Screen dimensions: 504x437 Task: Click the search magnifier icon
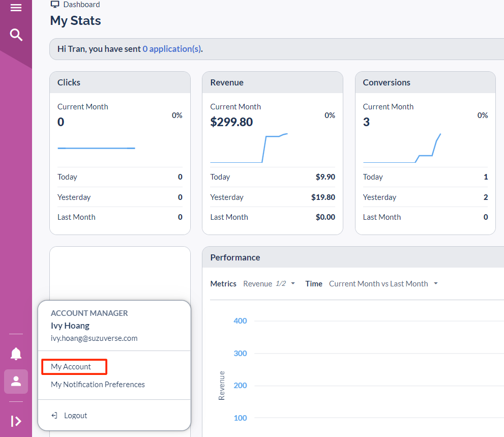(x=16, y=35)
